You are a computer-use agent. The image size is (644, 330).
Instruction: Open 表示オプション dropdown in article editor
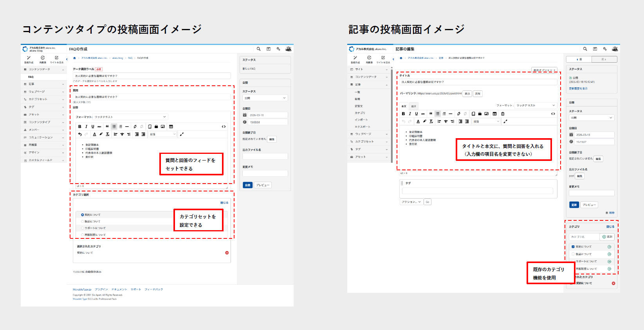544,70
